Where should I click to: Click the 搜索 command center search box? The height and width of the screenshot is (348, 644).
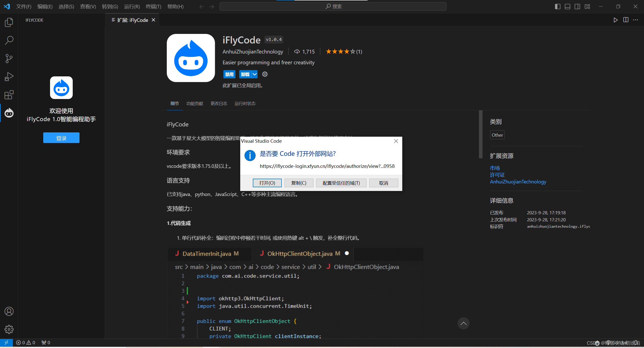(333, 7)
